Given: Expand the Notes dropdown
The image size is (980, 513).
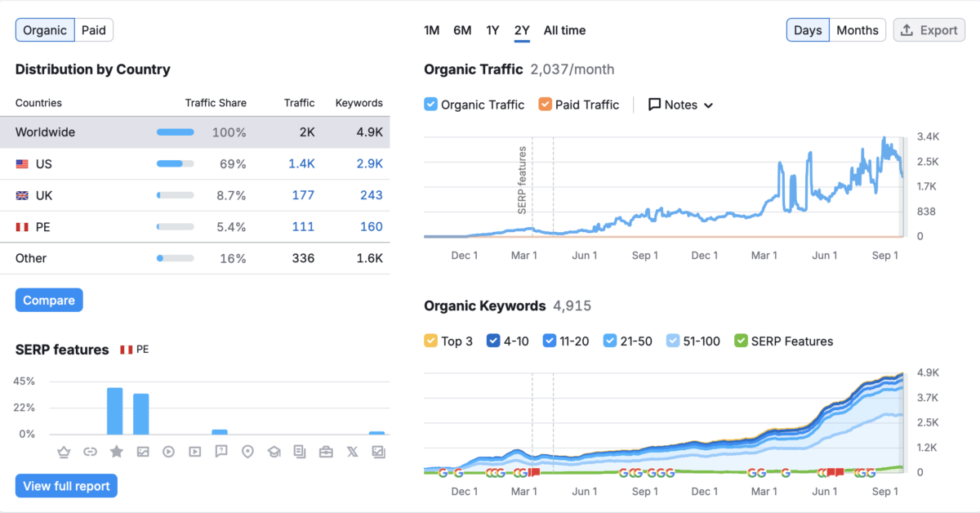Looking at the screenshot, I should click(x=681, y=105).
